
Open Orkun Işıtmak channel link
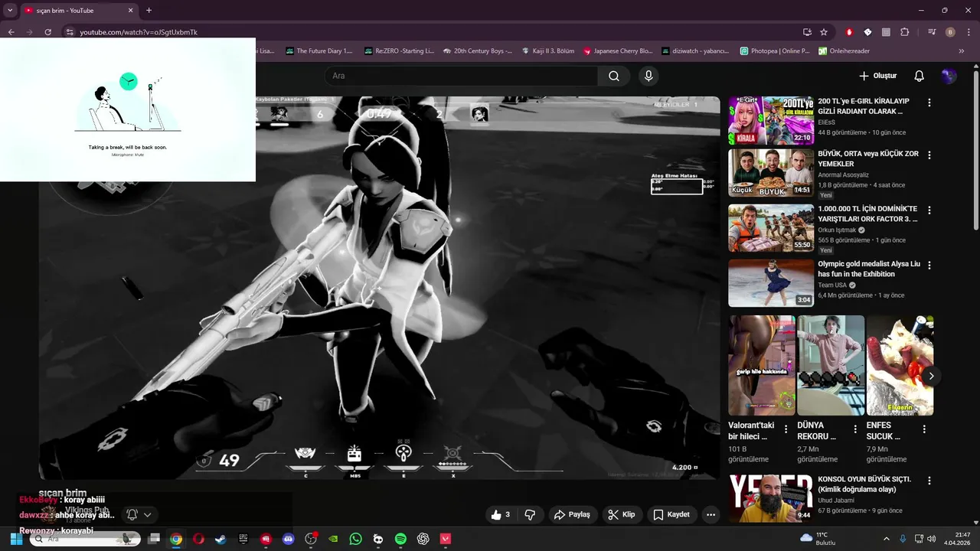coord(836,230)
